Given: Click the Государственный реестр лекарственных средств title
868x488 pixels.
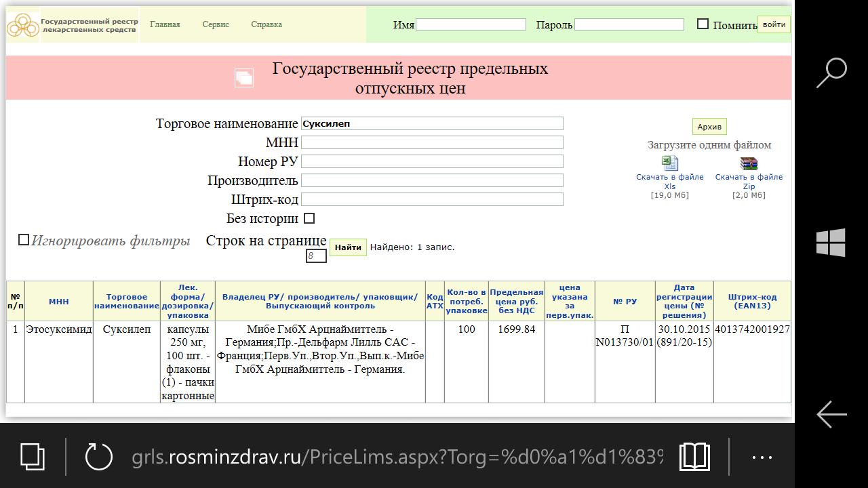Looking at the screenshot, I should (x=90, y=26).
